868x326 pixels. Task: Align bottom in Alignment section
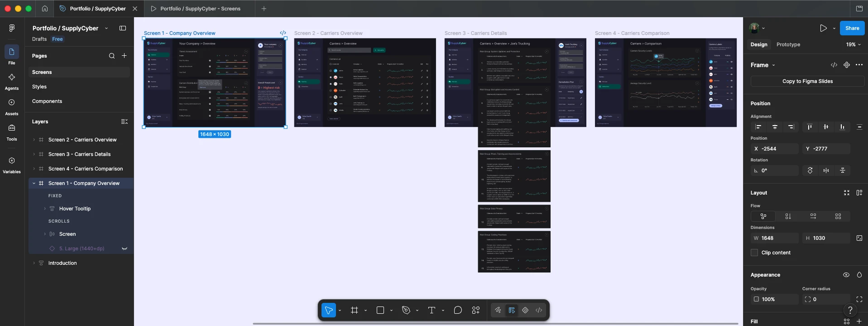coord(842,127)
